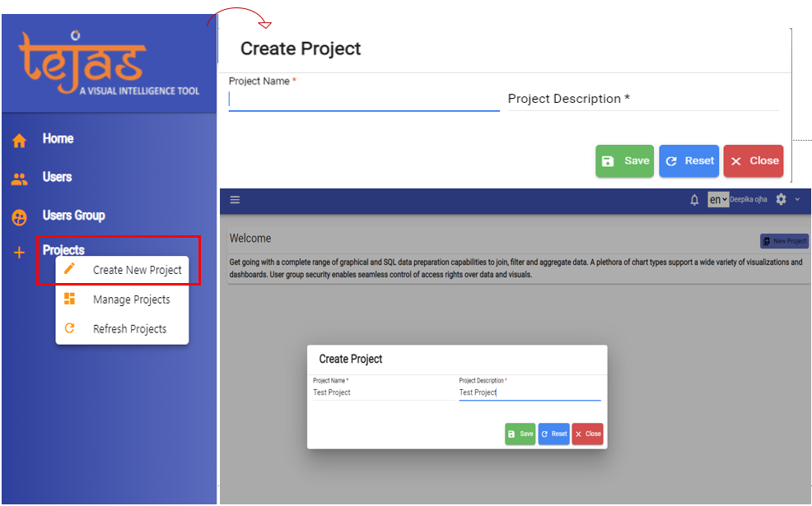812x506 pixels.
Task: Expand the chevron next to the gear icon
Action: (x=798, y=199)
